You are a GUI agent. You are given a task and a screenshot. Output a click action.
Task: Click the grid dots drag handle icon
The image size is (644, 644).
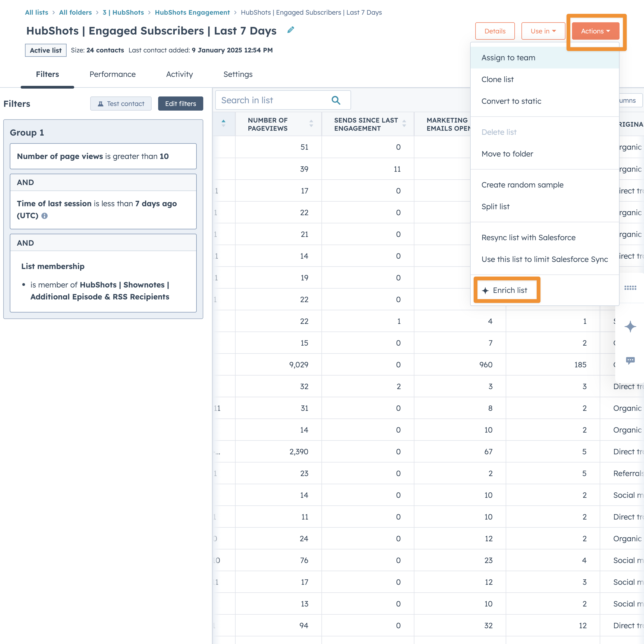pos(630,288)
